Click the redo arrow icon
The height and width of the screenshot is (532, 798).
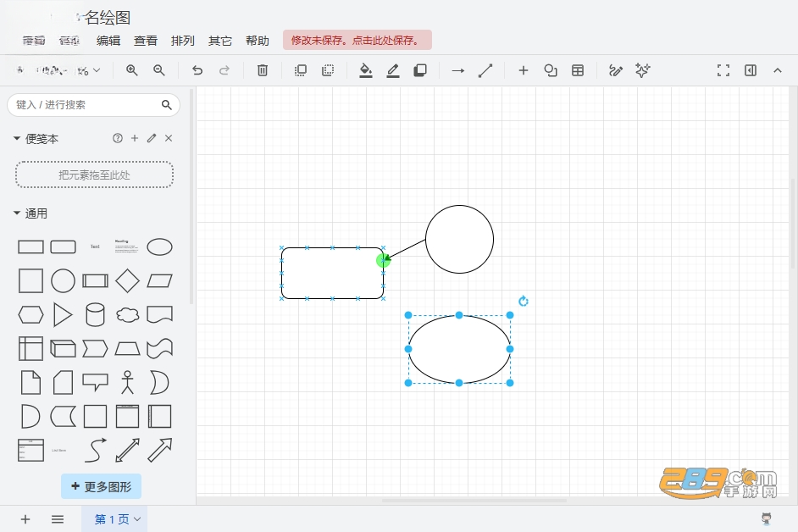(224, 70)
